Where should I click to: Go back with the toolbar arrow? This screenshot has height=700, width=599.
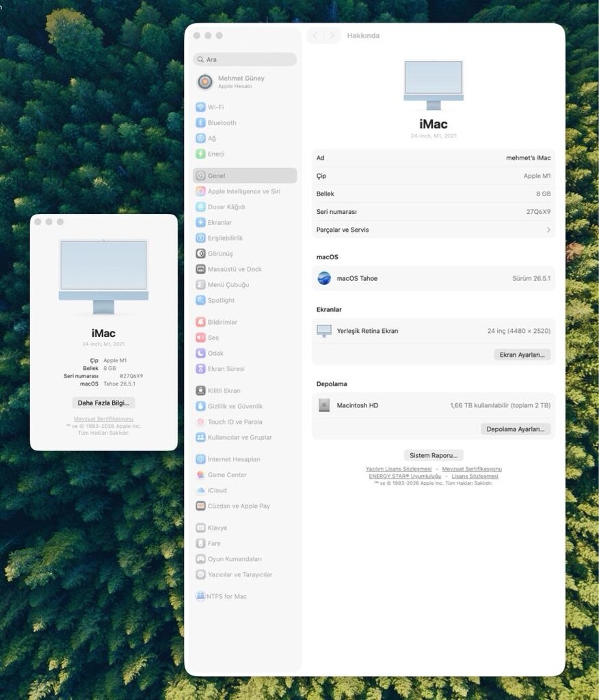click(315, 36)
